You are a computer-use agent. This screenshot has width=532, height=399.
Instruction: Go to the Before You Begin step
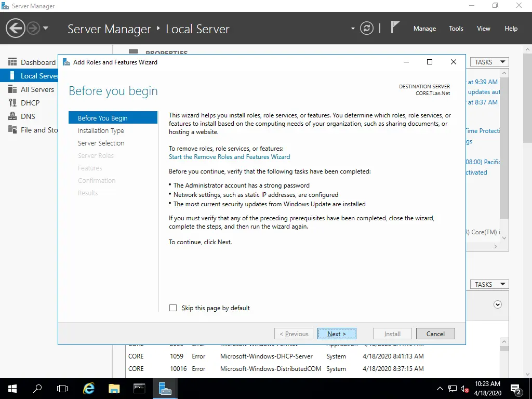pos(113,118)
